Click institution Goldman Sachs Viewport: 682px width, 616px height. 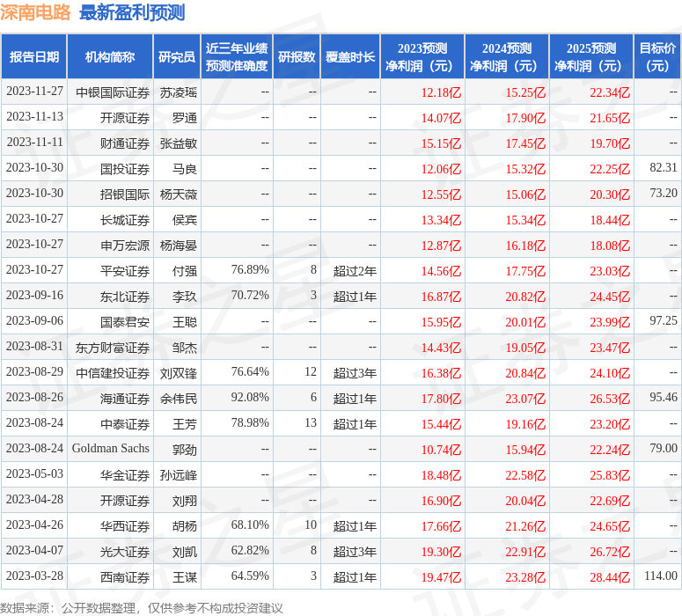coord(111,449)
